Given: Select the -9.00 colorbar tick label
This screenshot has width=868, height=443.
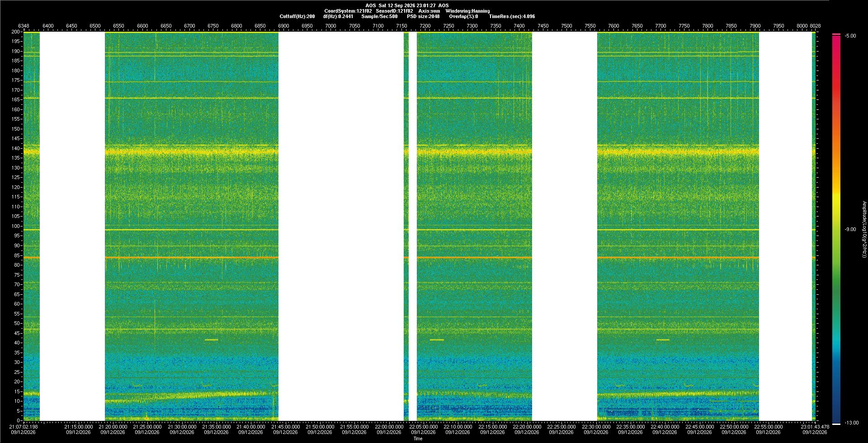Looking at the screenshot, I should pyautogui.click(x=850, y=230).
